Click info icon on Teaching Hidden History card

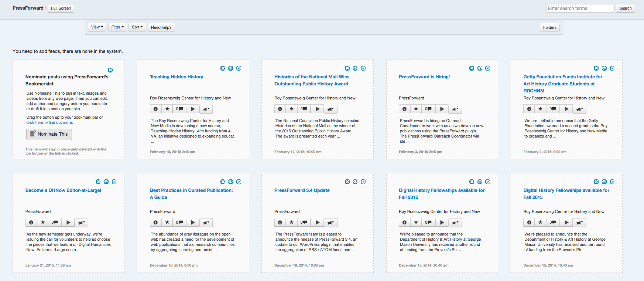155,109
